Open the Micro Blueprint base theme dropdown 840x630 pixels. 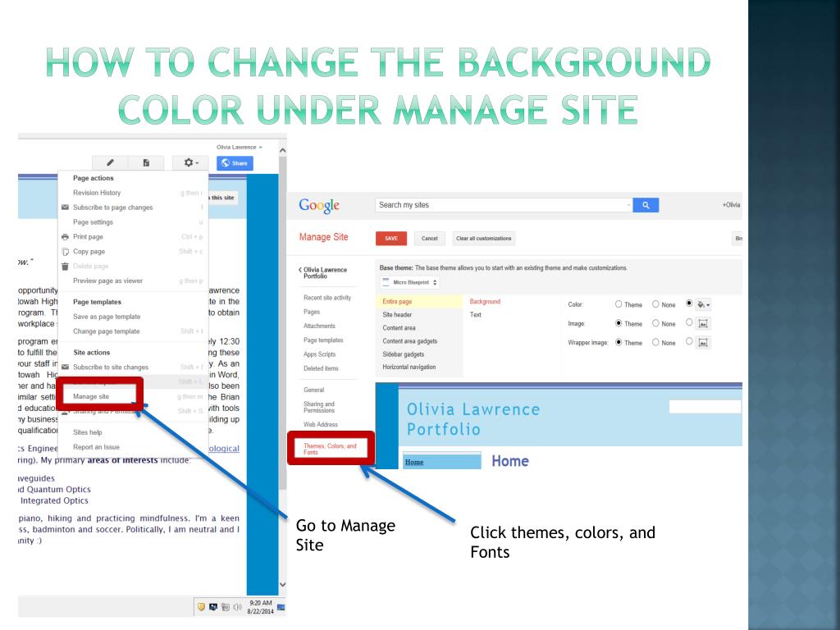(x=410, y=282)
